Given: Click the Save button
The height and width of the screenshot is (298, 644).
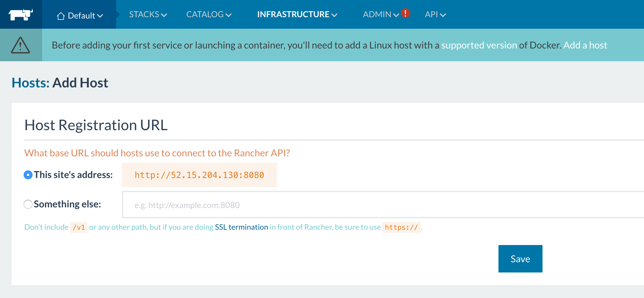Looking at the screenshot, I should pyautogui.click(x=520, y=259).
